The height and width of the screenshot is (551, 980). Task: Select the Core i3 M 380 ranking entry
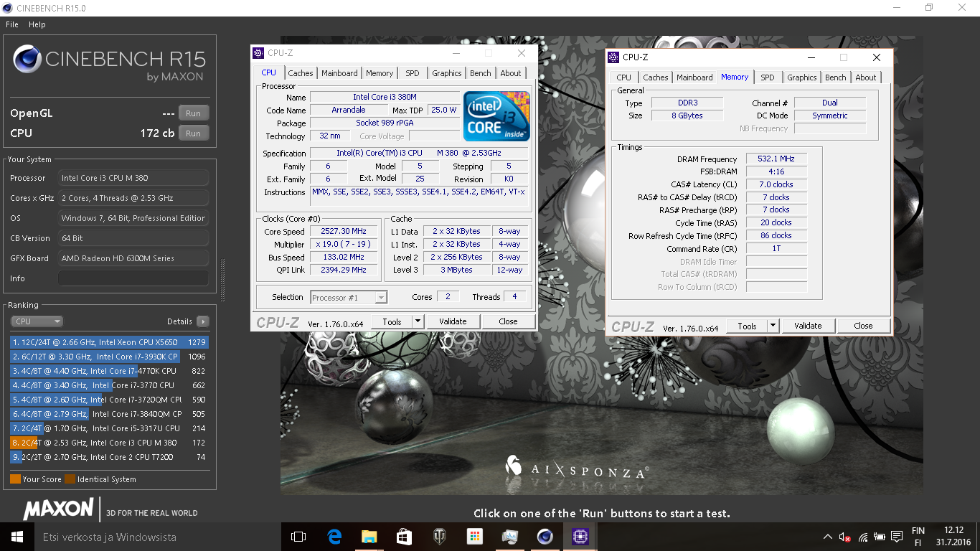109,443
